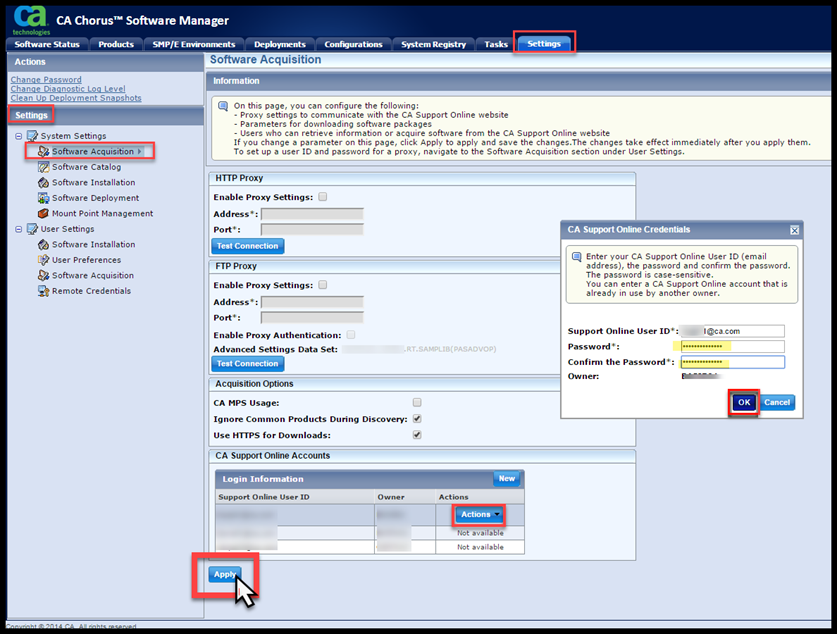Open the SMP/E Environments tab

point(194,44)
